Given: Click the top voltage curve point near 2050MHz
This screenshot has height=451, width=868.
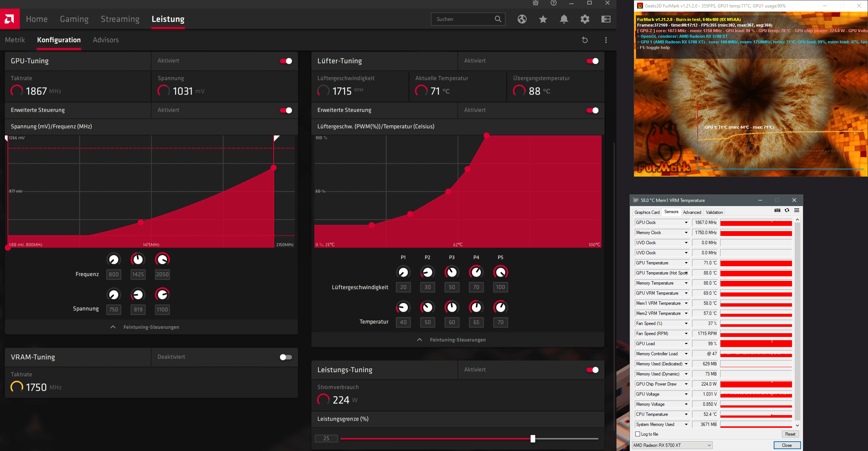Looking at the screenshot, I should [274, 168].
